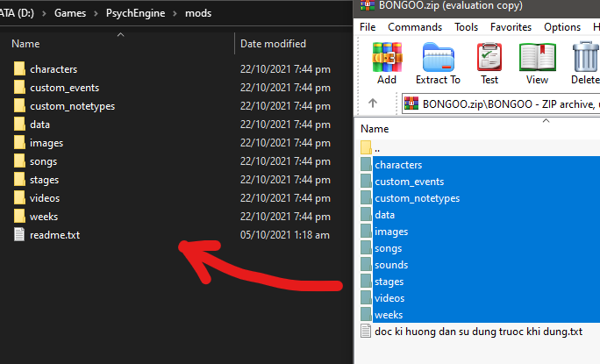
Task: Click the Test archive icon
Action: pyautogui.click(x=489, y=57)
